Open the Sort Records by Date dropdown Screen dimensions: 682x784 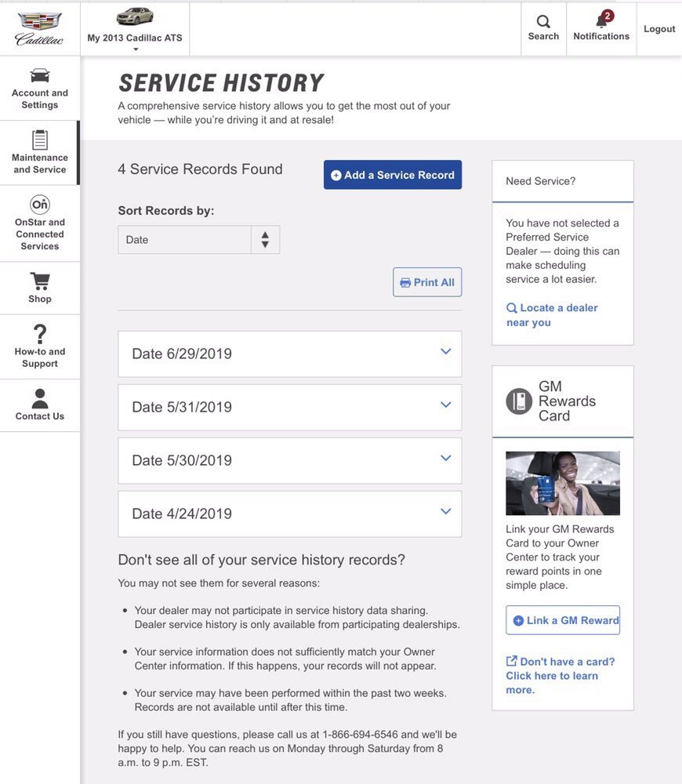(198, 240)
